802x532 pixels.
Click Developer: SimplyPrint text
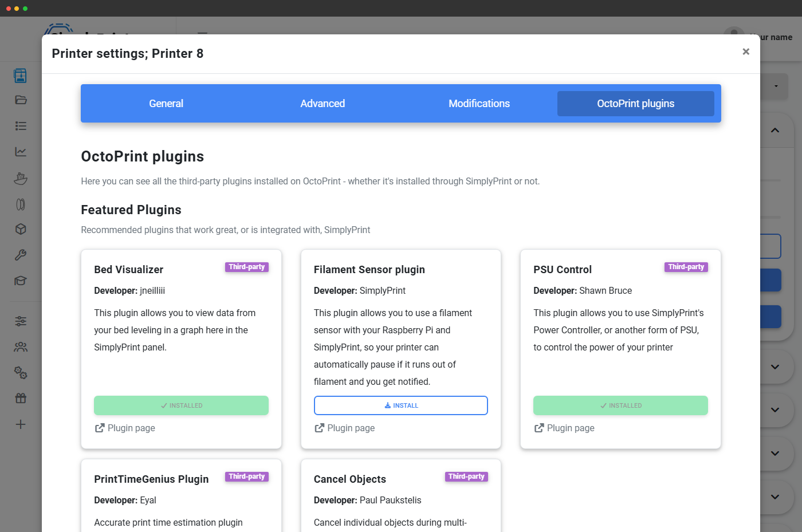(360, 291)
